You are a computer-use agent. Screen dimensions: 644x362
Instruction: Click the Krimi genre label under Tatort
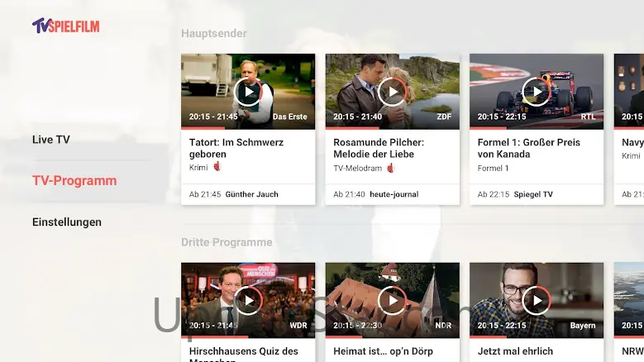[x=198, y=168]
